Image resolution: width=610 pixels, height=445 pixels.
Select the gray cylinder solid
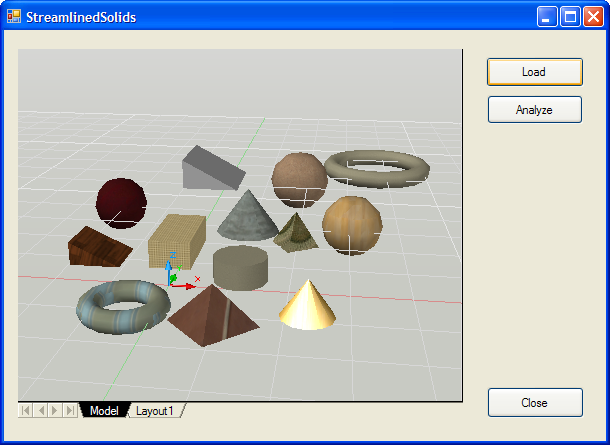click(x=240, y=268)
